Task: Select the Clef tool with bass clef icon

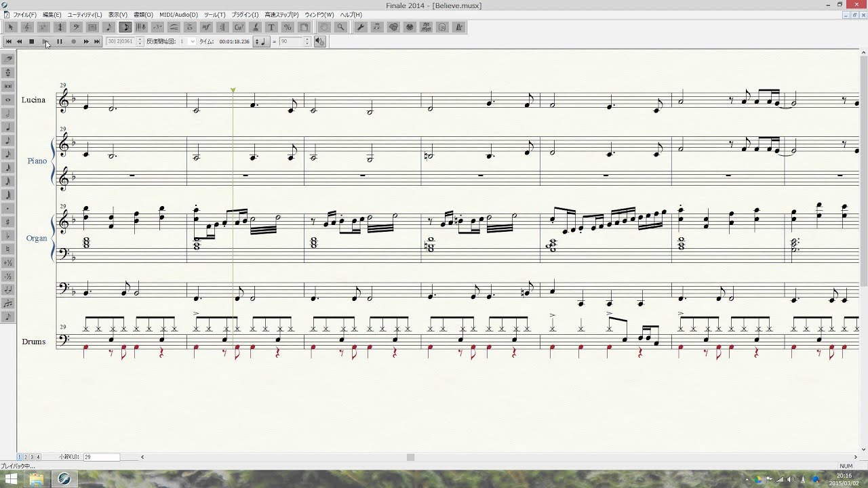Action: pyautogui.click(x=76, y=27)
